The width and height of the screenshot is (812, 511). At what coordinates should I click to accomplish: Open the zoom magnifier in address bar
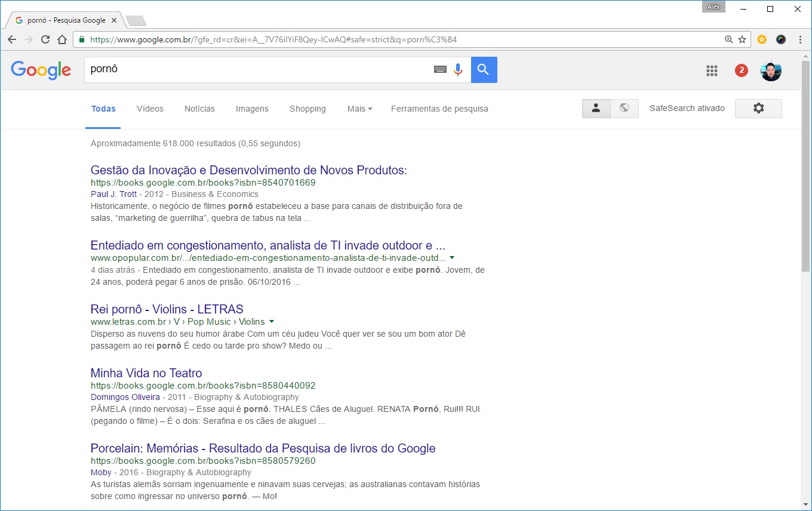(x=728, y=39)
